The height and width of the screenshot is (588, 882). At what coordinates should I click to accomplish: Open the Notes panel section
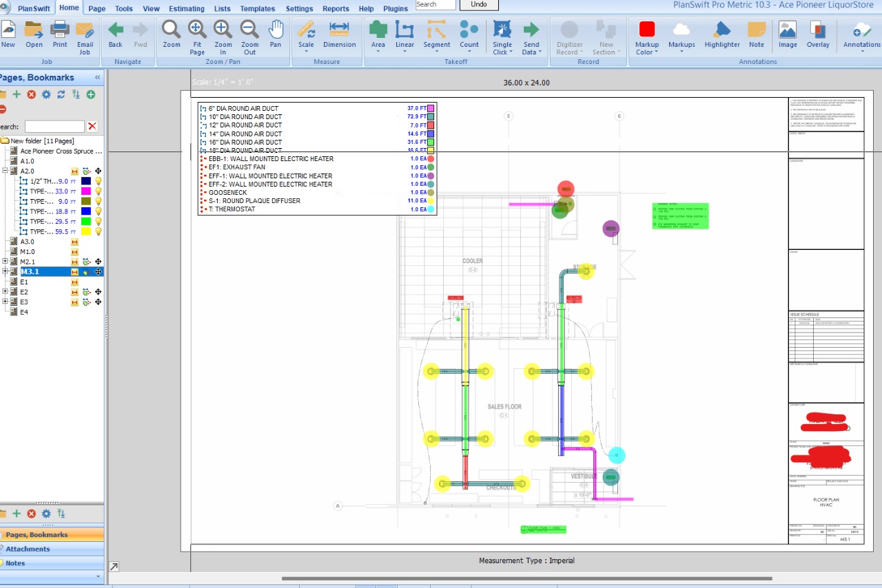click(52, 563)
